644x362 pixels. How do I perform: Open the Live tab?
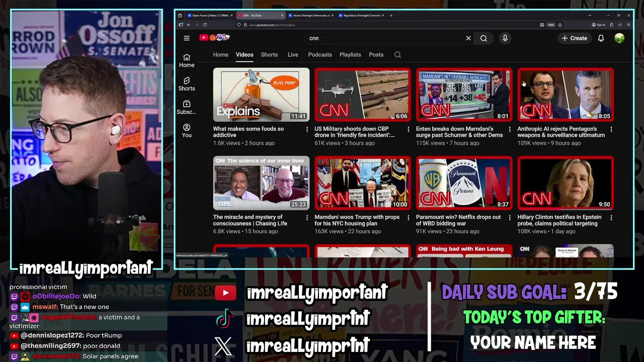pos(293,55)
